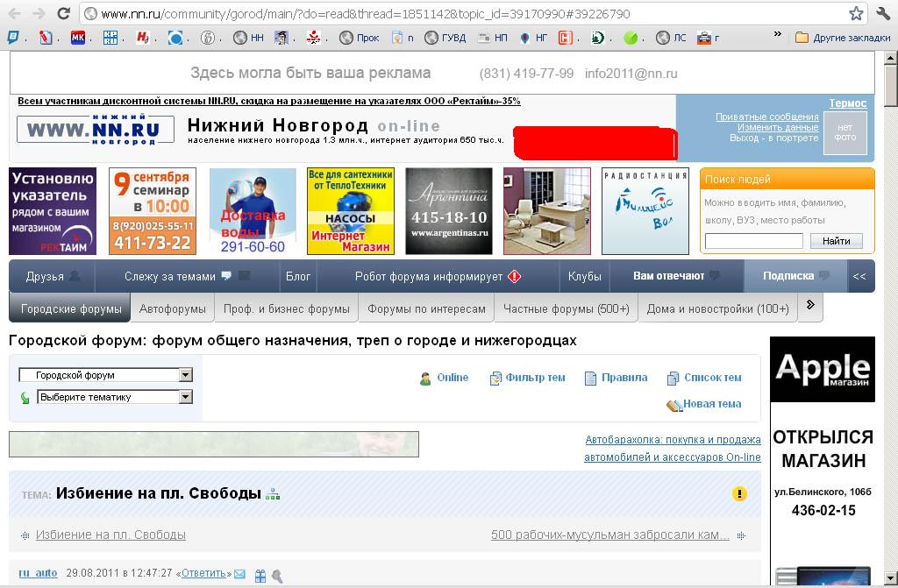
Task: Open the Список тем link
Action: 704,378
